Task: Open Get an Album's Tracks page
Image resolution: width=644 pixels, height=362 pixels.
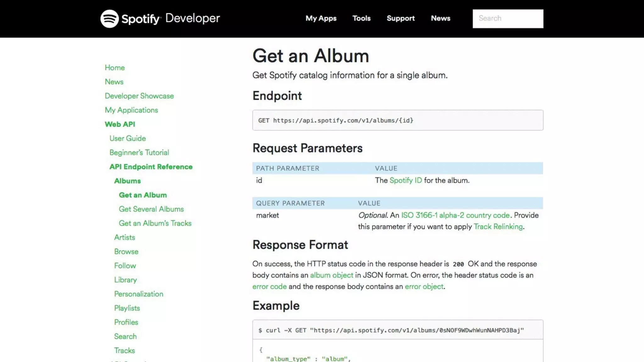Action: point(155,223)
